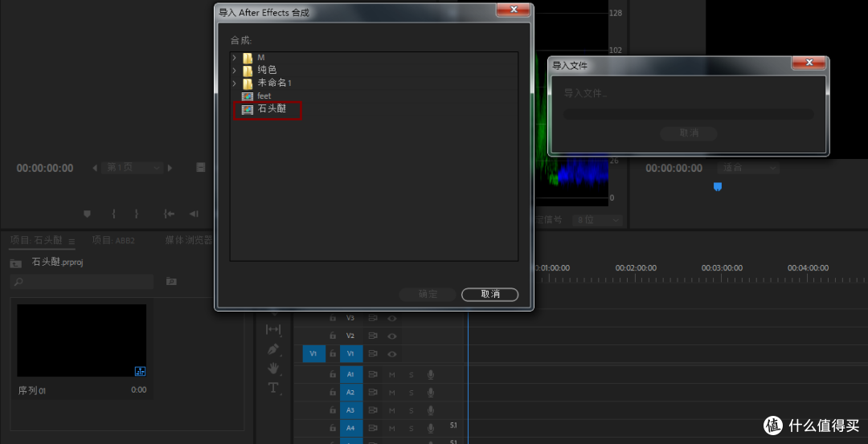
Task: Target track V1 header label
Action: pyautogui.click(x=351, y=353)
